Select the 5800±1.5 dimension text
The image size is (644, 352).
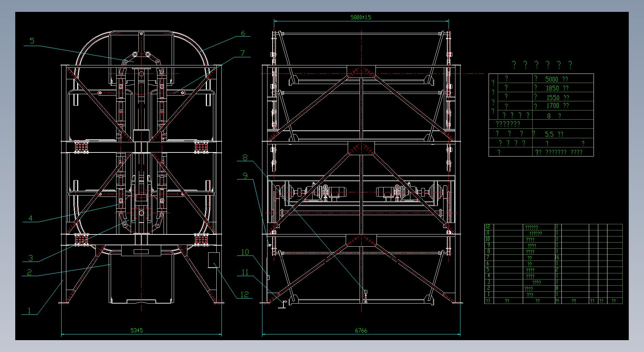point(361,17)
